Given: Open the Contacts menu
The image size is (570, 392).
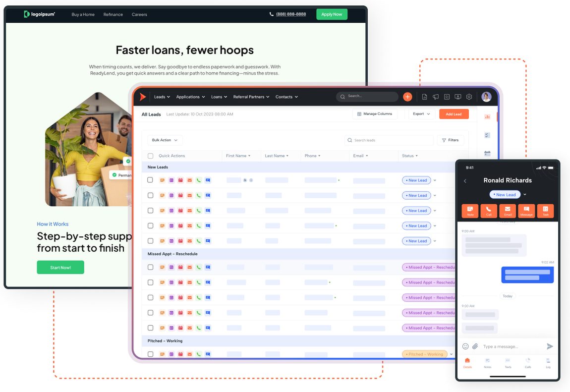Looking at the screenshot, I should 286,97.
